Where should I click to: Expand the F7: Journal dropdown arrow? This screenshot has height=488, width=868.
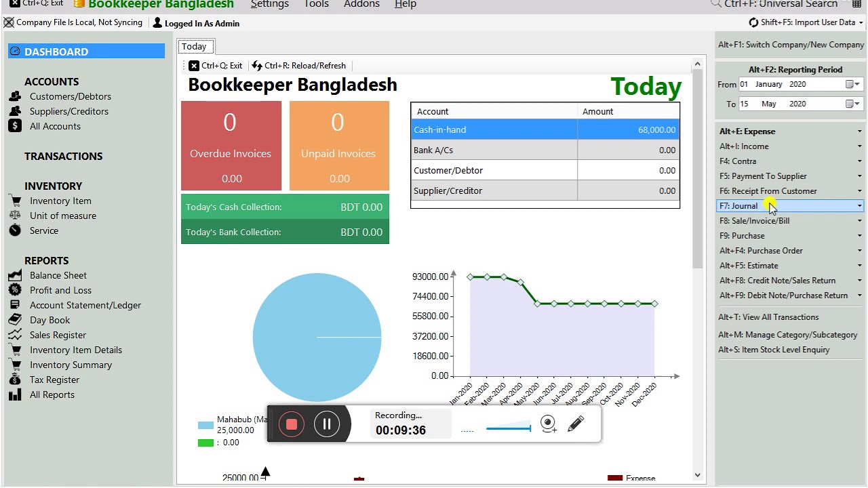click(x=859, y=206)
